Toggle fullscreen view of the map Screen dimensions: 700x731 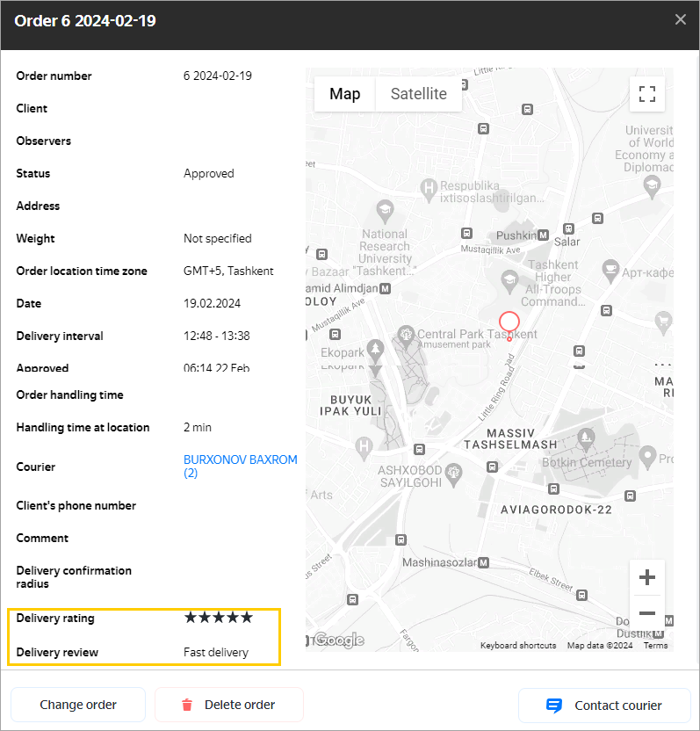(646, 94)
